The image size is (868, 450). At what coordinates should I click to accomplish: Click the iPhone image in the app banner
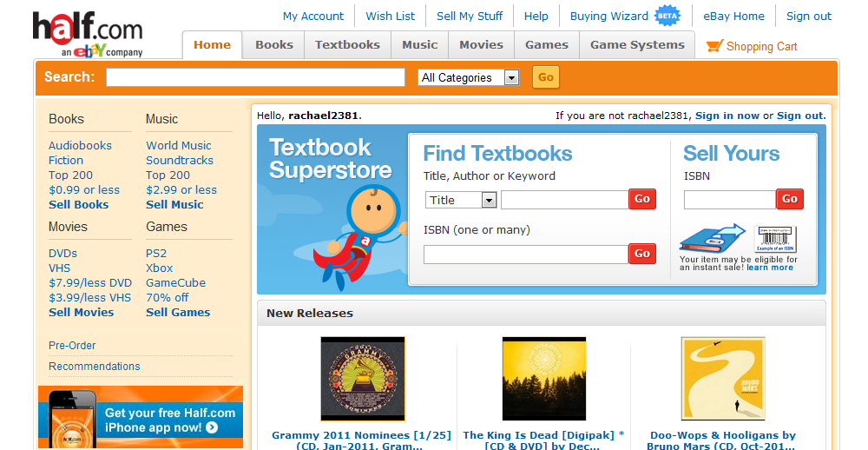tap(72, 420)
